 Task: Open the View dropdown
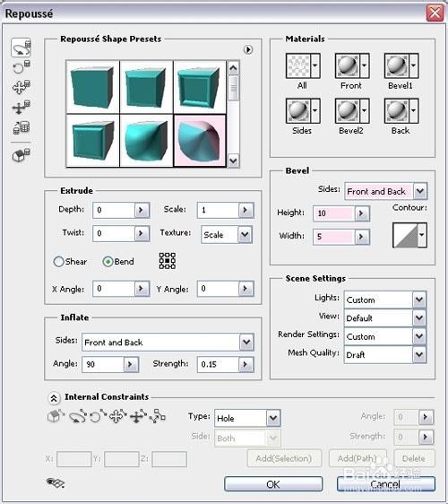[x=419, y=317]
